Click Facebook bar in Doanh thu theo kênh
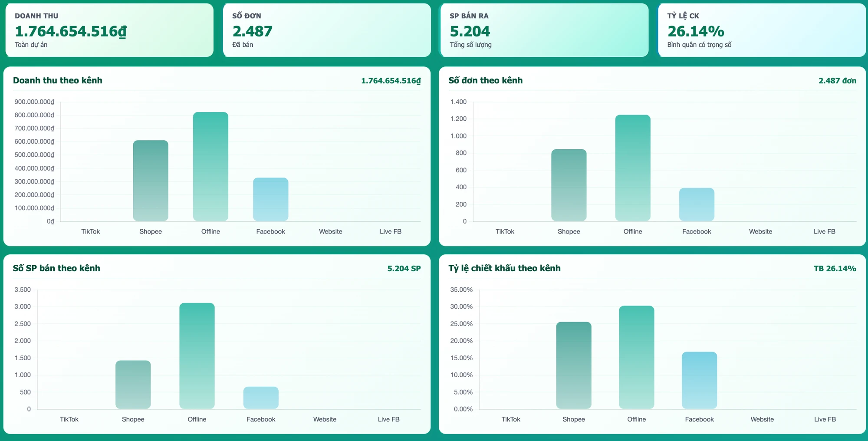The width and height of the screenshot is (868, 441). (x=271, y=200)
